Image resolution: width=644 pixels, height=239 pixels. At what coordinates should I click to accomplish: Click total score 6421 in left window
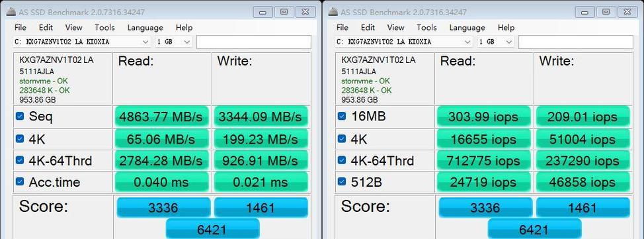212,228
